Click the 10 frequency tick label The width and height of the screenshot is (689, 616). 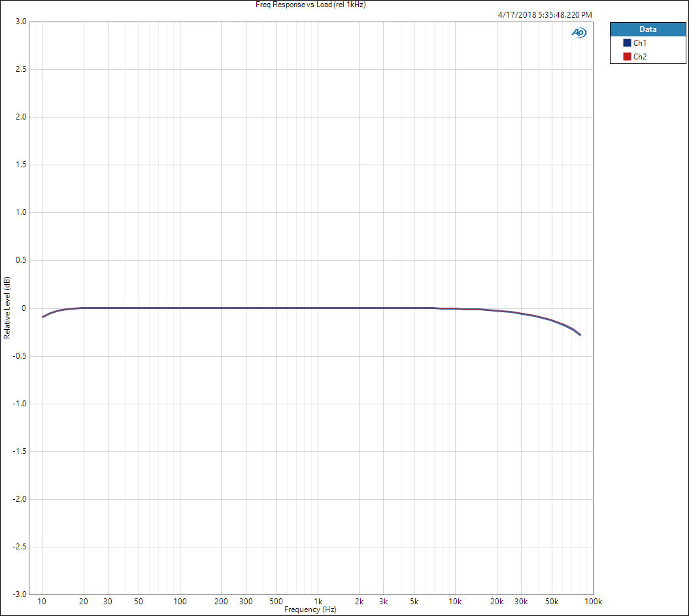tap(42, 602)
